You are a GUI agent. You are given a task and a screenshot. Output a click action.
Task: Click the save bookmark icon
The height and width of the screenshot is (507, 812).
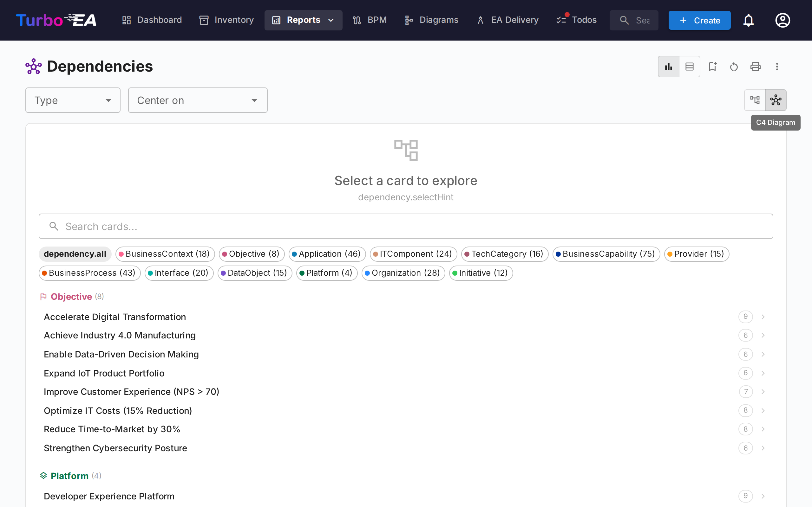click(x=712, y=67)
